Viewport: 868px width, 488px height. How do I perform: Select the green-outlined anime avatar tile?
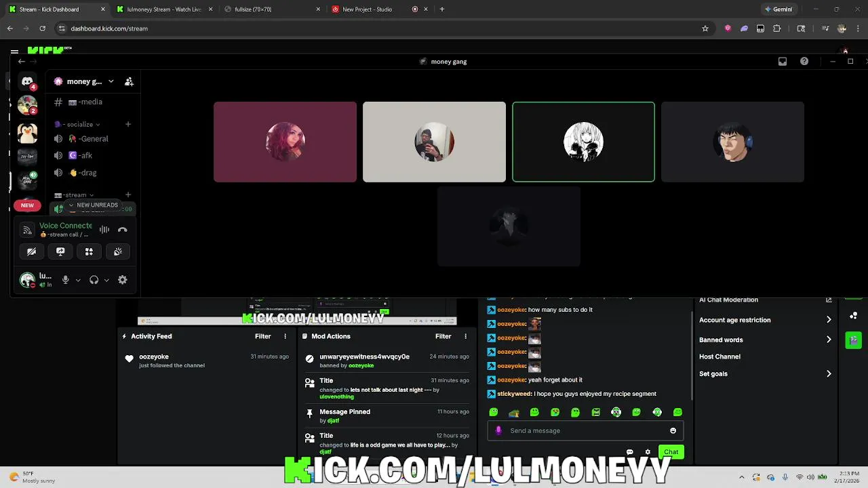[583, 142]
